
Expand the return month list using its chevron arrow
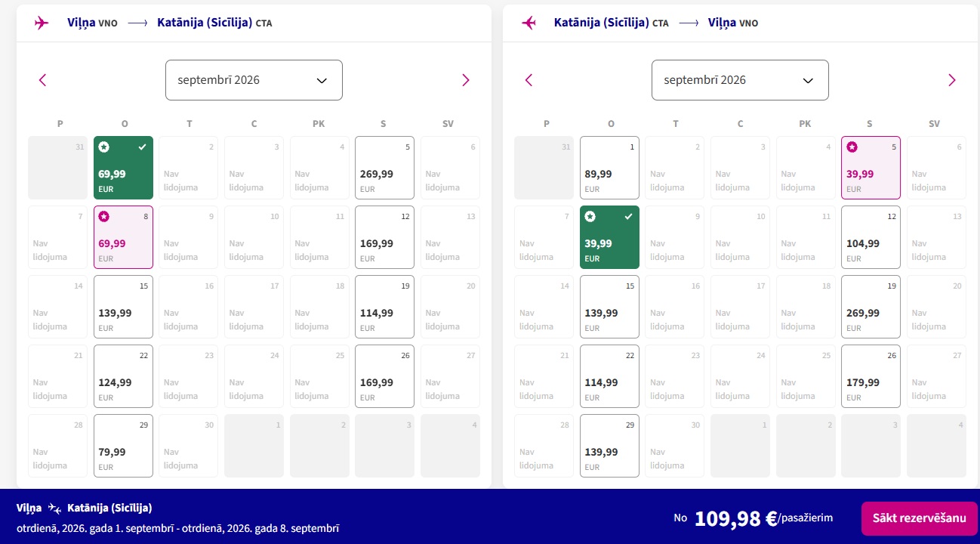pos(808,81)
